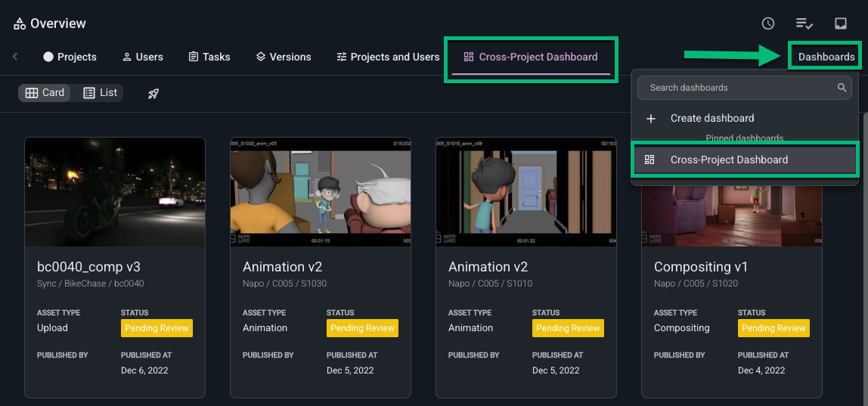Click the Napo / C005 / S1020 path

point(696,284)
